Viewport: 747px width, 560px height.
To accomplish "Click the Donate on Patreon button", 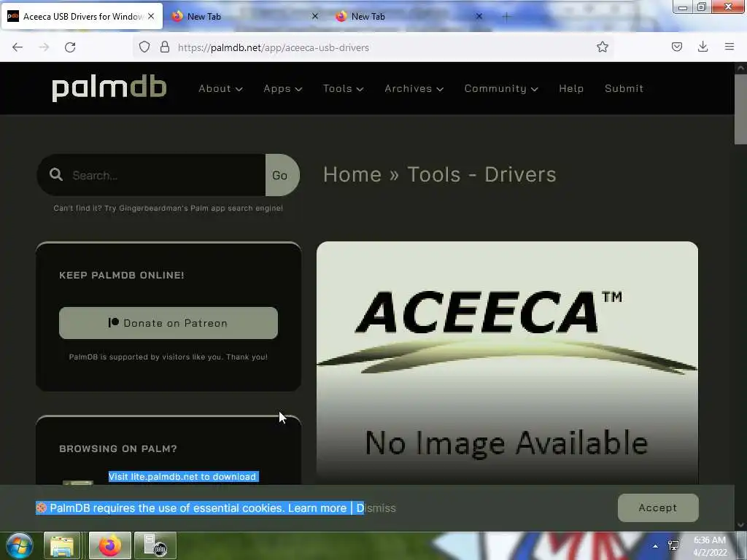I will coord(169,323).
